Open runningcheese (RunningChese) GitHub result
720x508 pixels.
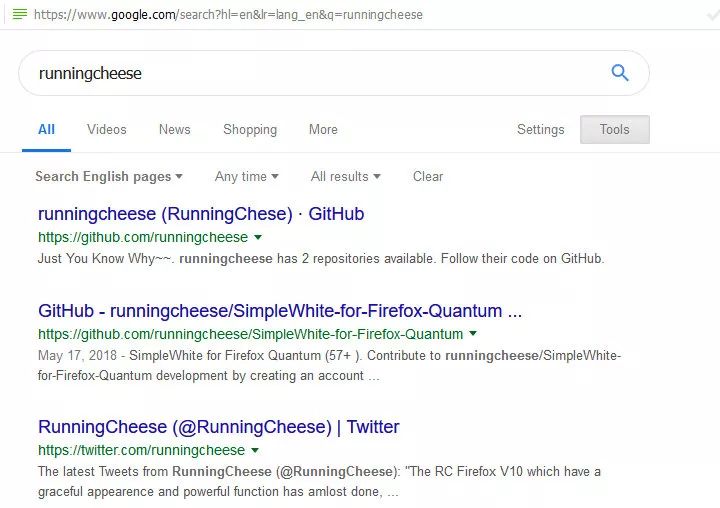pyautogui.click(x=201, y=214)
